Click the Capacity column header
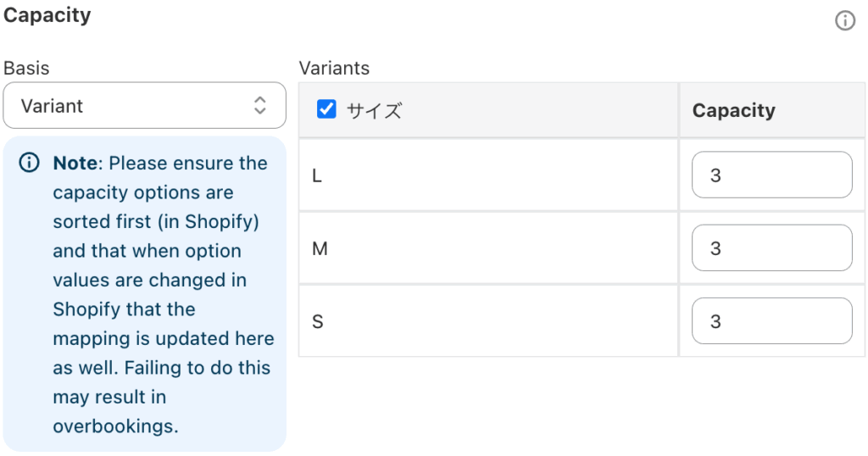The height and width of the screenshot is (456, 868). [x=733, y=110]
